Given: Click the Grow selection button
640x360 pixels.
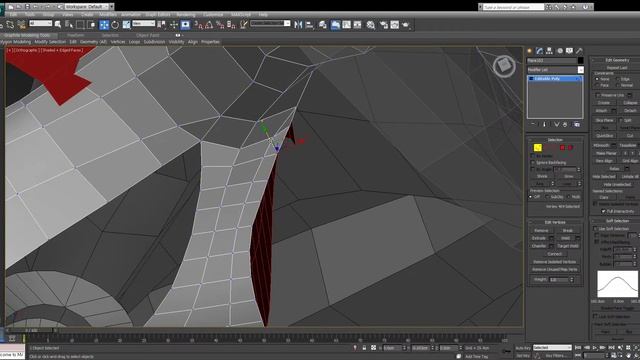Looking at the screenshot, I should pyautogui.click(x=568, y=176).
